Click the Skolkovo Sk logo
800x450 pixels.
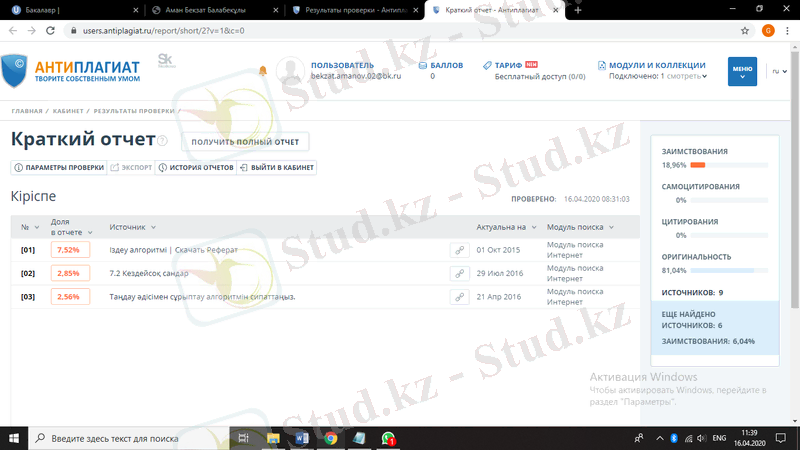166,61
